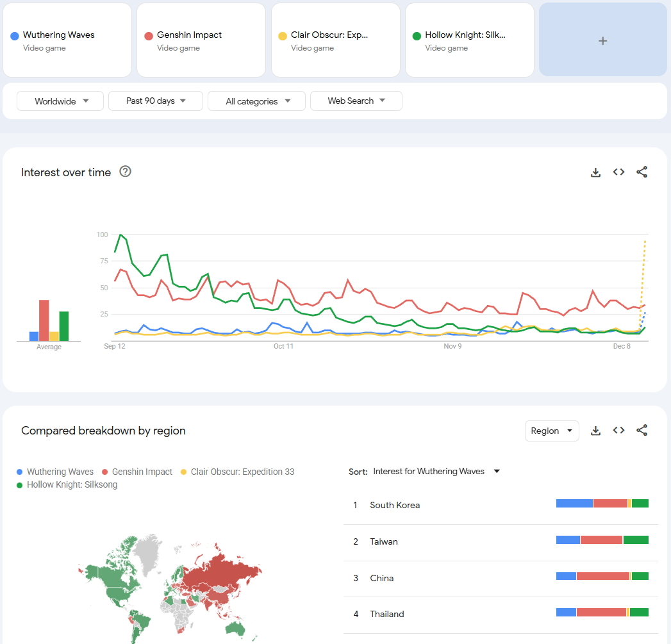Edit the Hollow Knight: Silk... search term card
671x644 pixels.
point(469,40)
